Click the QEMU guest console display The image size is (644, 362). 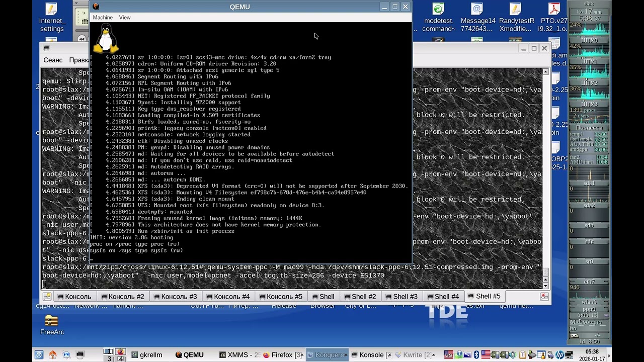pyautogui.click(x=251, y=143)
